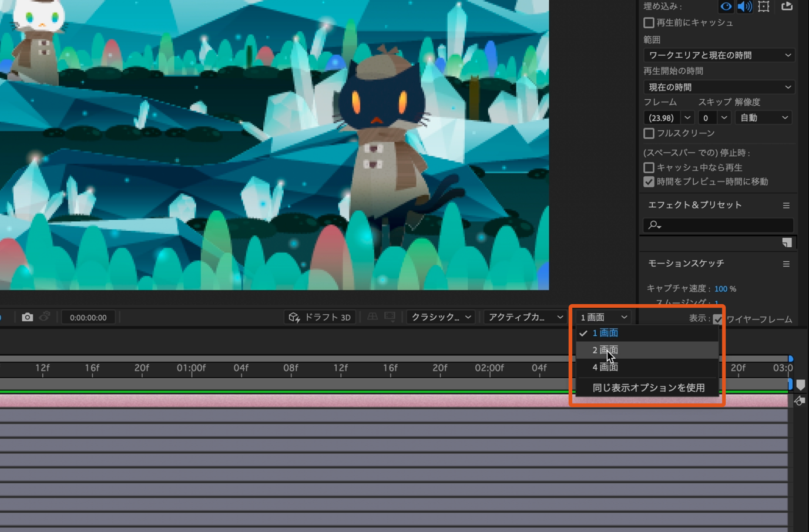
Task: Toggle audio preview speaker icon
Action: pos(744,6)
